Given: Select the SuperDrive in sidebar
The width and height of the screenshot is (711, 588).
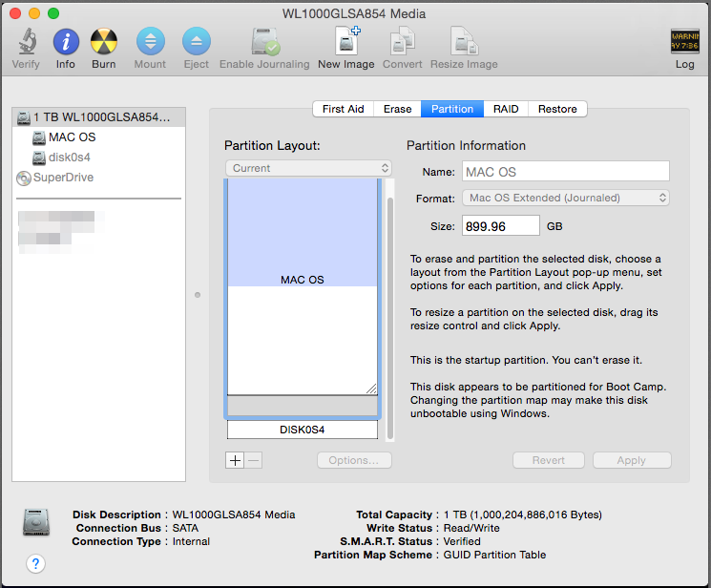Looking at the screenshot, I should 63,178.
